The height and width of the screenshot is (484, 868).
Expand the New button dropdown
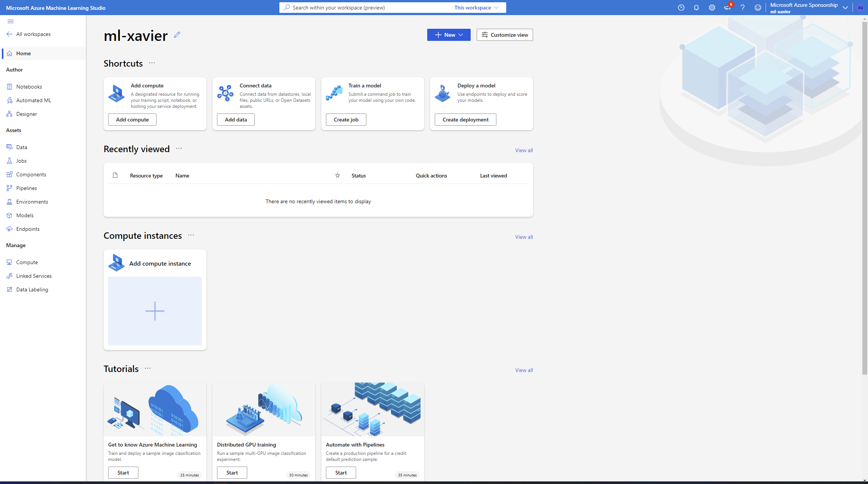[x=449, y=35]
